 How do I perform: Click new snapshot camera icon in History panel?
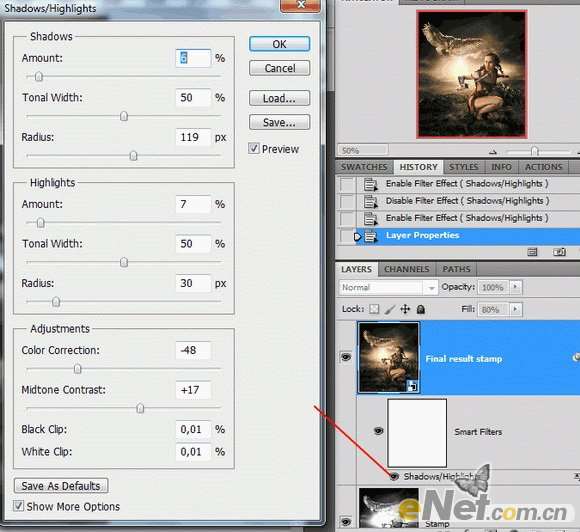click(x=559, y=252)
